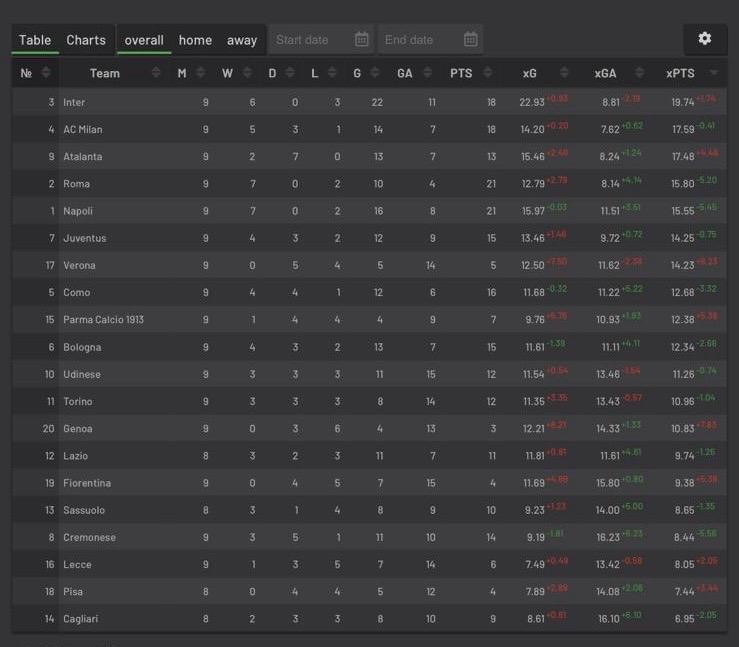Open the settings gear button

pos(705,39)
